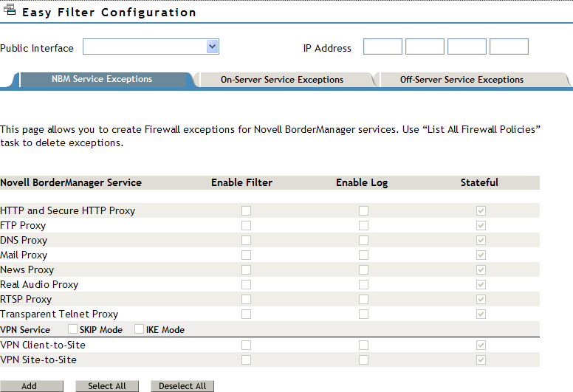
Task: Enable Filter for DNS Proxy
Action: pyautogui.click(x=247, y=241)
